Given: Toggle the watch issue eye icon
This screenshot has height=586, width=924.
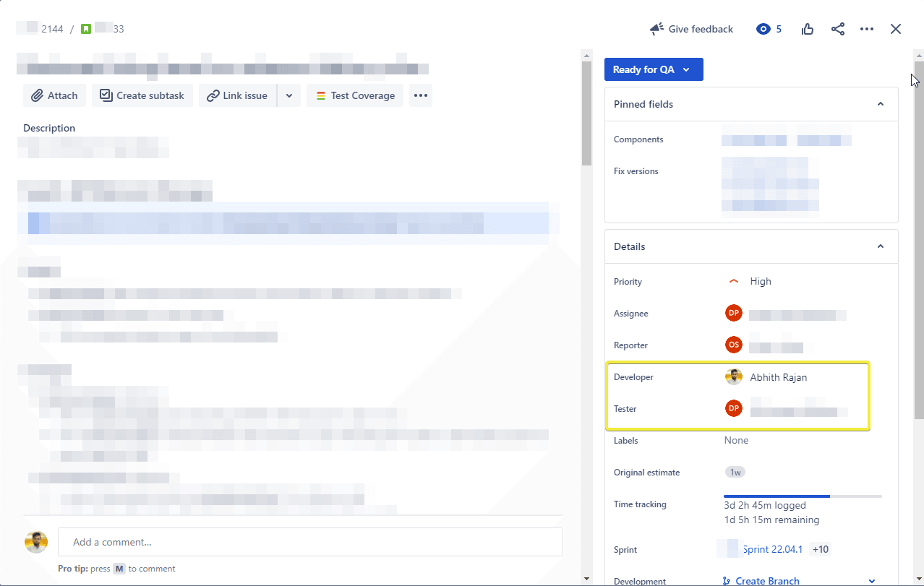Looking at the screenshot, I should 763,29.
